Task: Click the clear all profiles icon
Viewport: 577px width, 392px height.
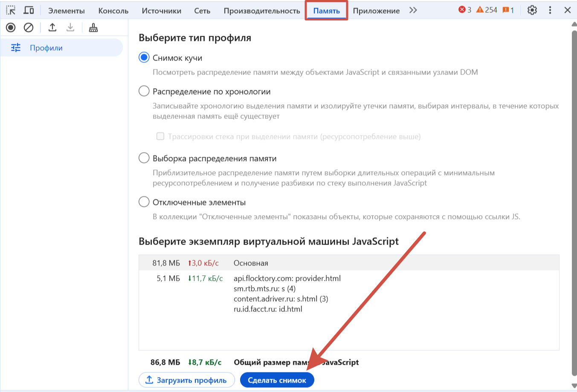Action: [29, 28]
